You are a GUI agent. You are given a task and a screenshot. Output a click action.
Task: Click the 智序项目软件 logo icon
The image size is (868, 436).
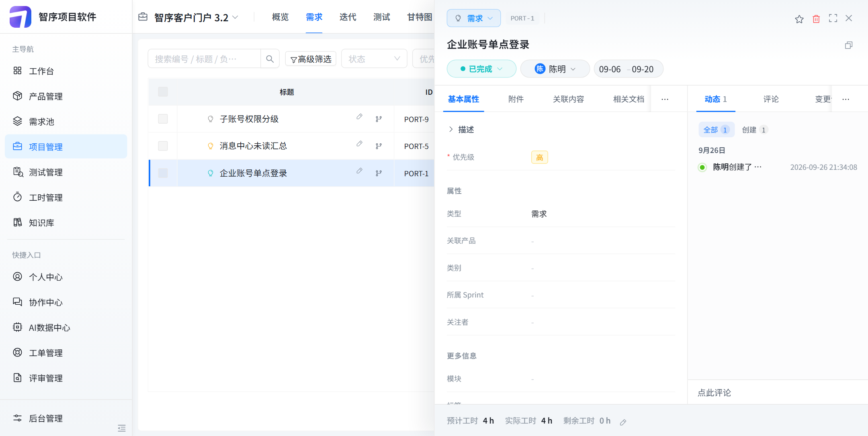pyautogui.click(x=20, y=17)
